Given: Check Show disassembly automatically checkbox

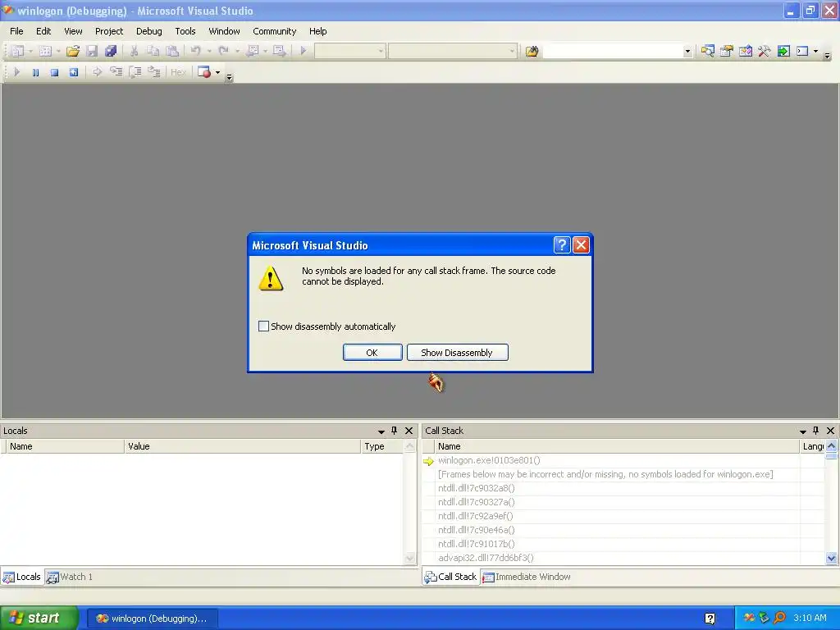Looking at the screenshot, I should (x=263, y=326).
